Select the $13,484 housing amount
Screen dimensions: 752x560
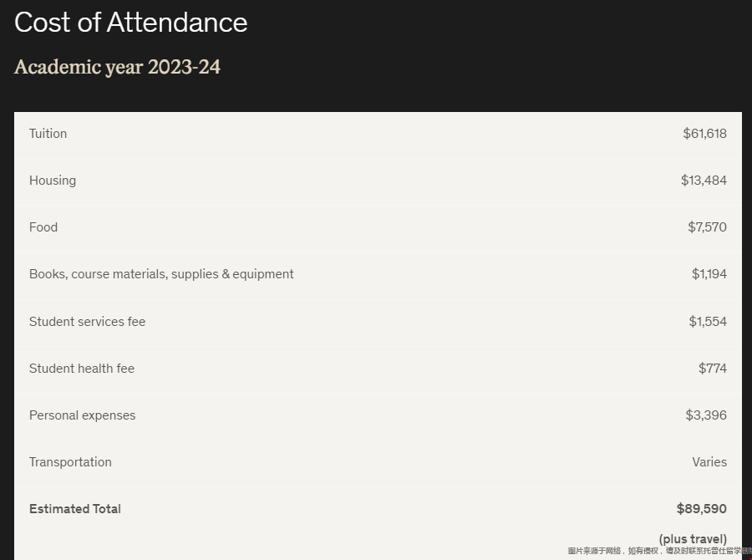coord(704,181)
